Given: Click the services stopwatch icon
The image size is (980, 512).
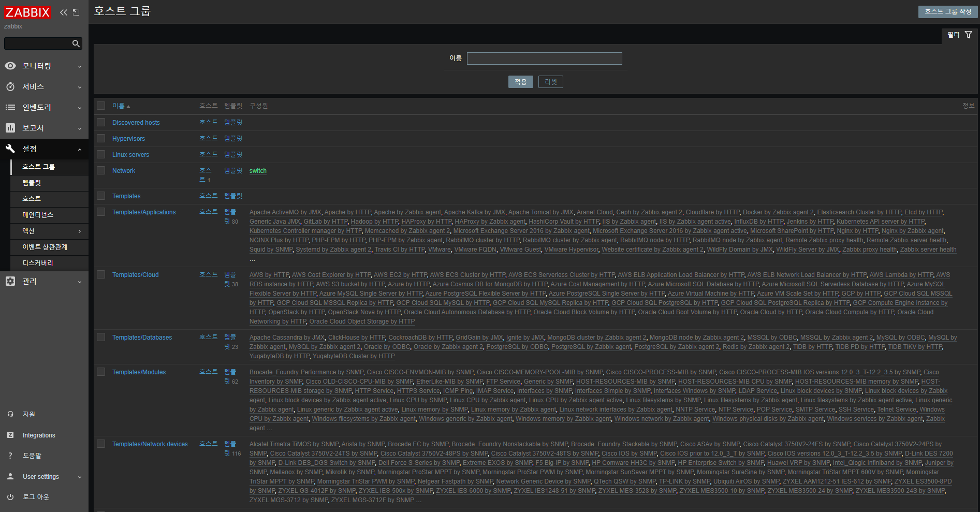Looking at the screenshot, I should [10, 86].
